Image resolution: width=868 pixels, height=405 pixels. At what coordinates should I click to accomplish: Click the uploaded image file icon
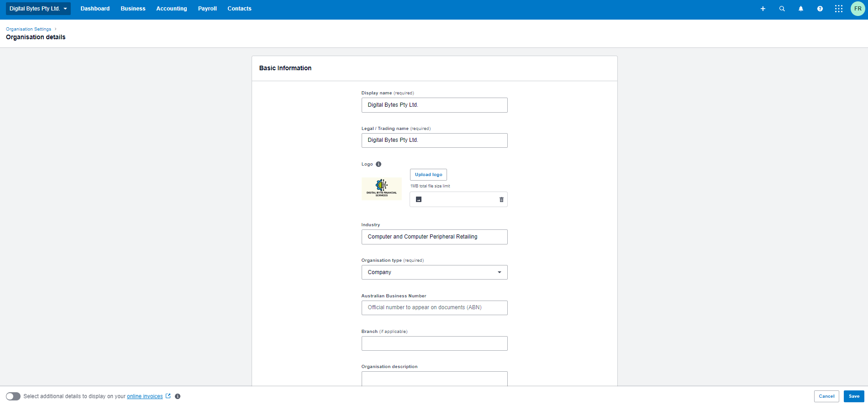(x=419, y=199)
